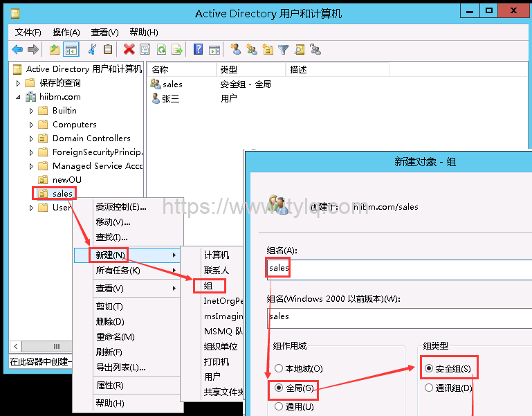Create new user via toolbar icon

tap(235, 50)
